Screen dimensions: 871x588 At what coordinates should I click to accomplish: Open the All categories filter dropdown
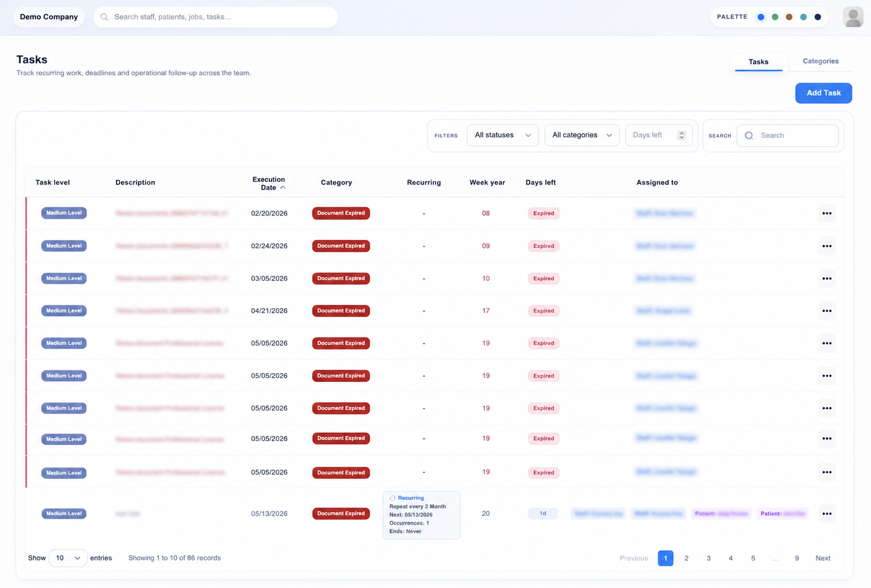[x=582, y=135]
